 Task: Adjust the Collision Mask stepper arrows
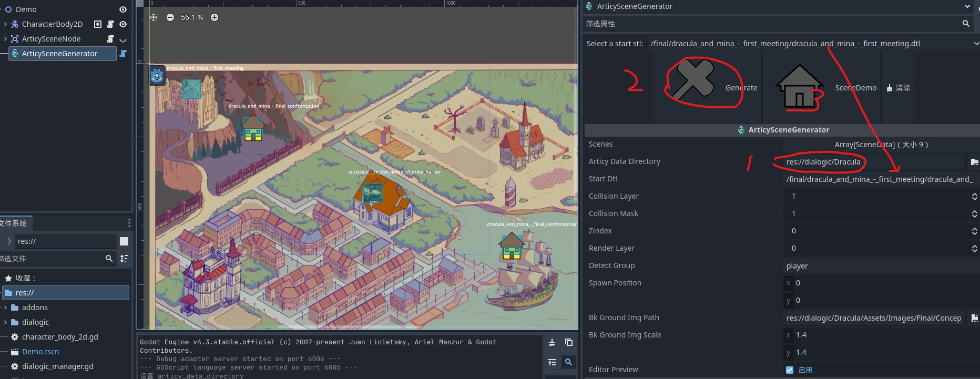click(x=974, y=213)
